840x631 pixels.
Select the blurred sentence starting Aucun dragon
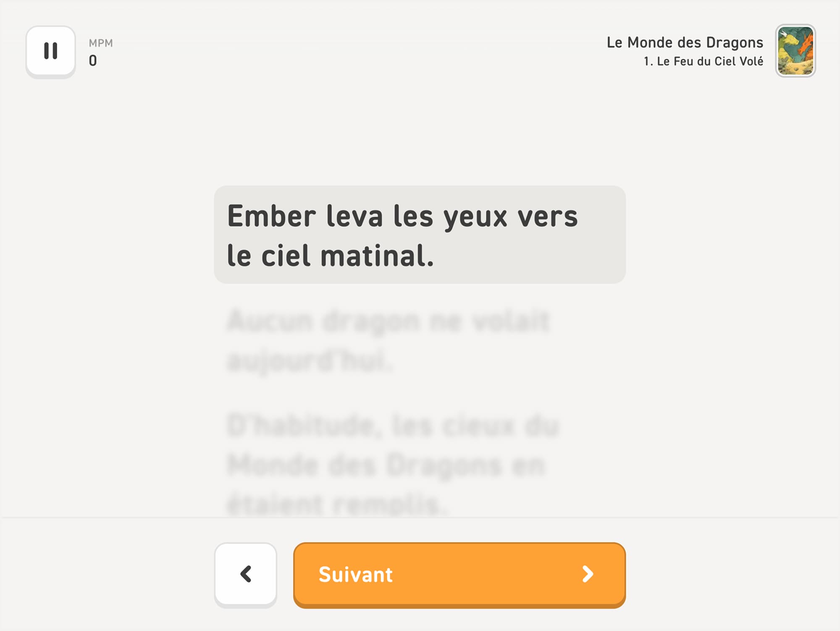pyautogui.click(x=388, y=341)
